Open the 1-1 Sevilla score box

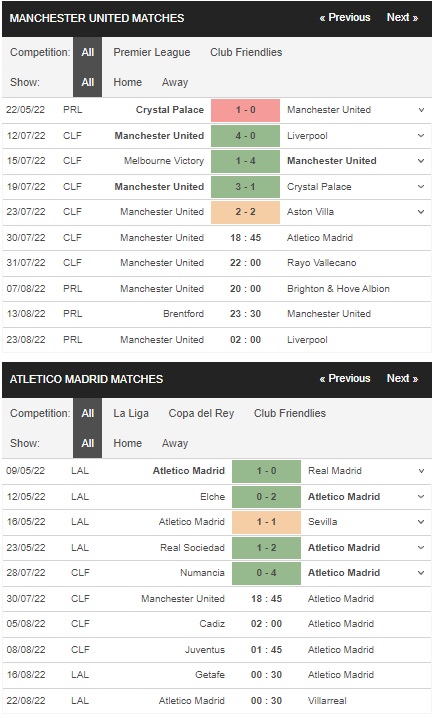coord(266,522)
